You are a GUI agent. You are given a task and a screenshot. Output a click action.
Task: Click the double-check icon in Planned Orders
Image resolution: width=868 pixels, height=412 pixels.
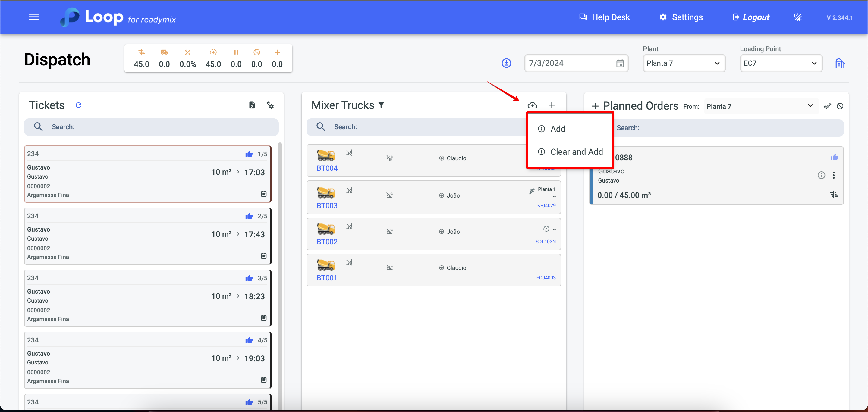click(827, 106)
